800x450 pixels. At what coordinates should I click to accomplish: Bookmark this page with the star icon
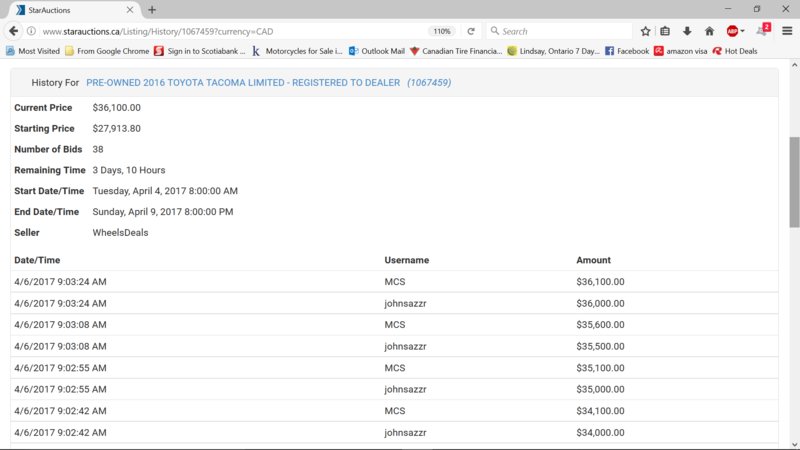(645, 31)
